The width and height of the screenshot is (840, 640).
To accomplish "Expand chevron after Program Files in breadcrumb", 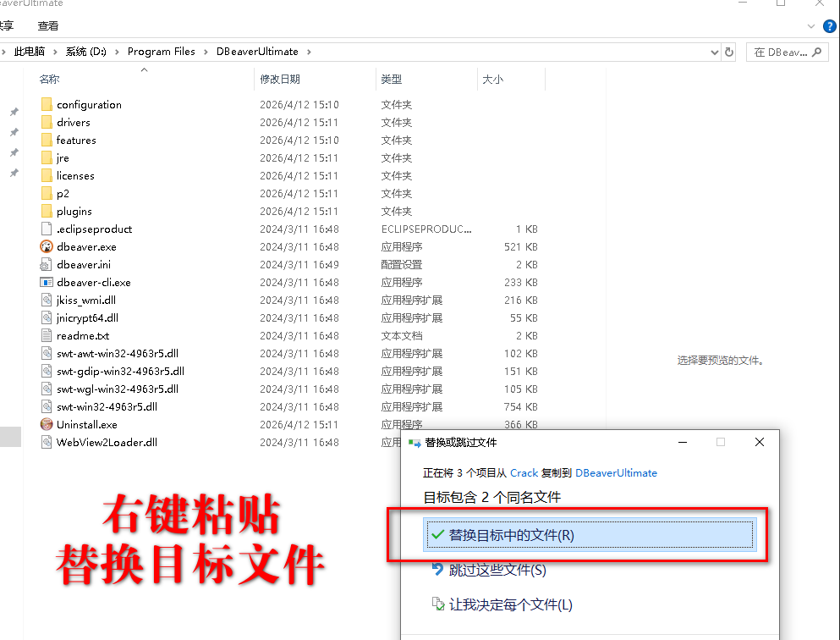I will [206, 52].
